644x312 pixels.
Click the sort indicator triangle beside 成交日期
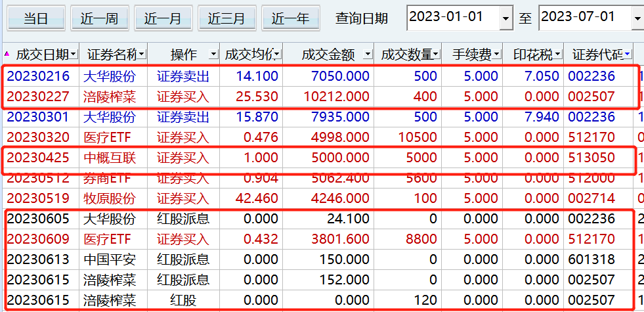pos(7,53)
